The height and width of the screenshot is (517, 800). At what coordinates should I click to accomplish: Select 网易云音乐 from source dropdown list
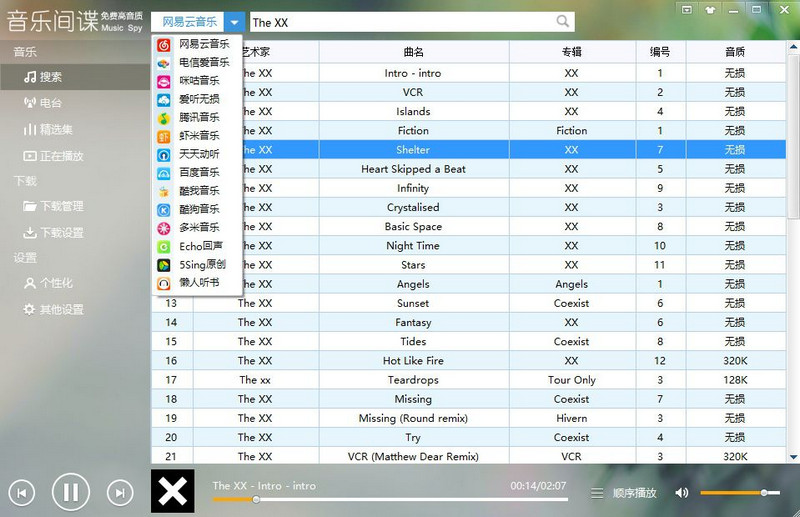[197, 44]
